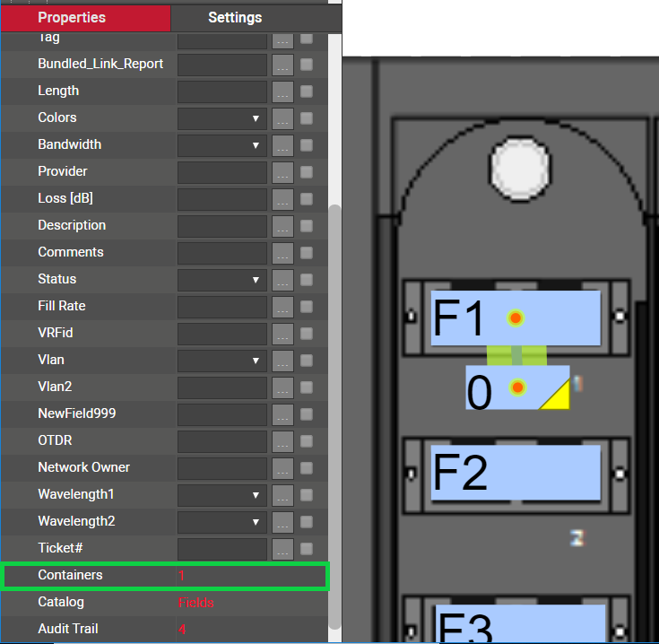The image size is (659, 644).
Task: Expand the Bandwidth dropdown list
Action: [222, 145]
